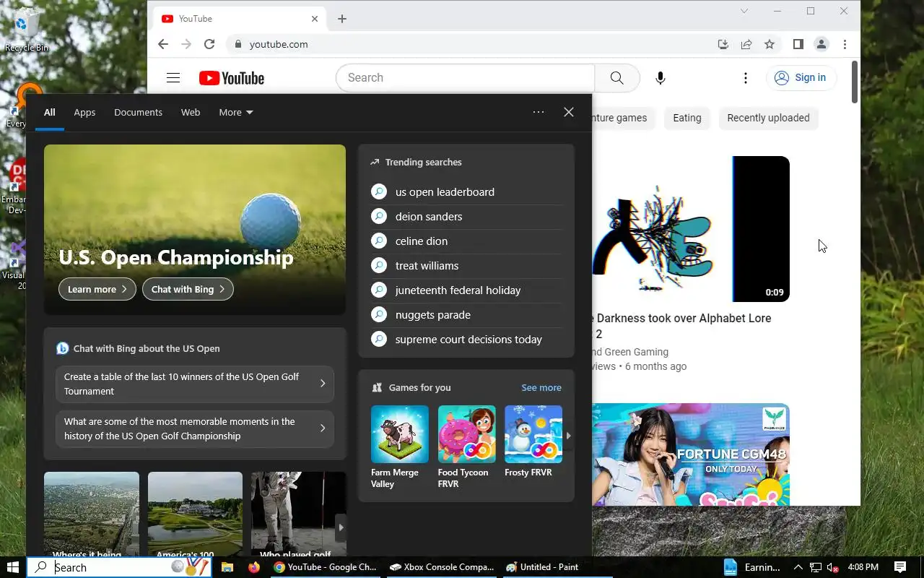The width and height of the screenshot is (924, 578).
Task: Click Sign in on YouTube
Action: 801,78
